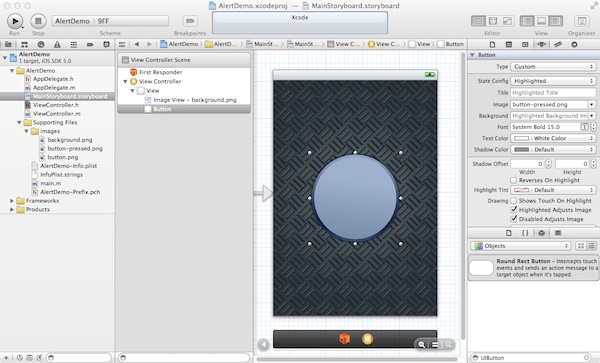Select ViewController.m in navigator
The image size is (600, 363).
[x=57, y=114]
